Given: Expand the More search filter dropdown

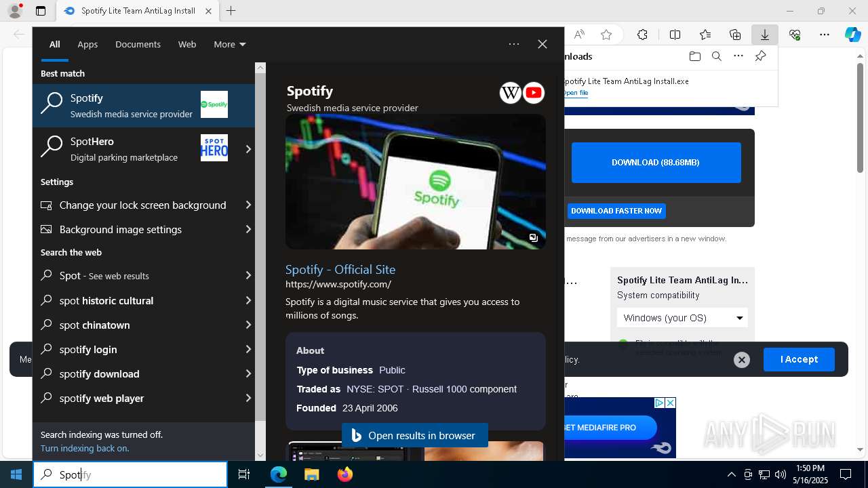Looking at the screenshot, I should pyautogui.click(x=230, y=44).
